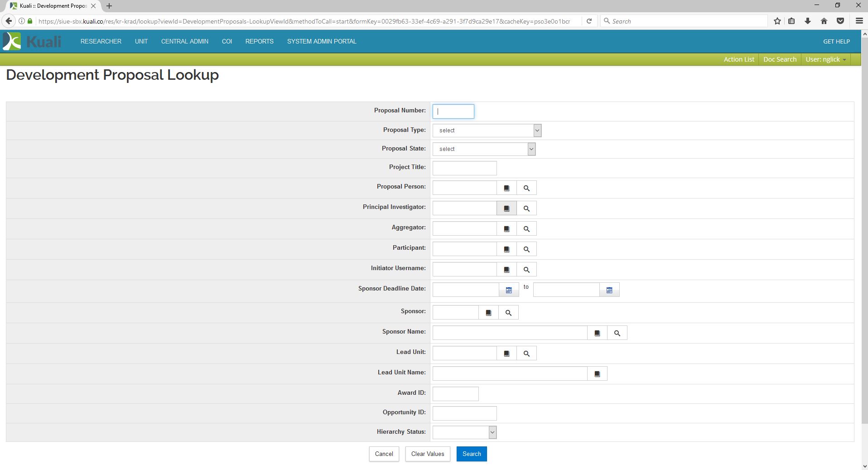Open the Aggregator lookup magnifier icon
868x470 pixels.
(x=526, y=229)
